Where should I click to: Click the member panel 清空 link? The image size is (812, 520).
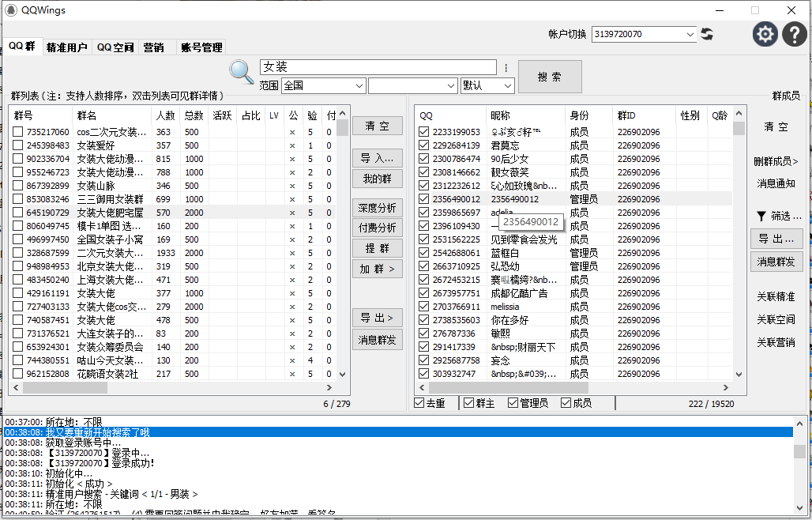click(776, 126)
